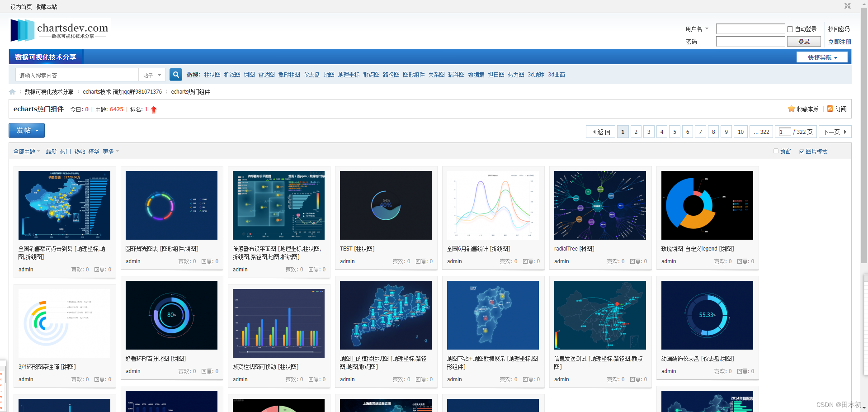The image size is (868, 412).
Task: Open the radialTree thumbnail
Action: click(x=600, y=205)
